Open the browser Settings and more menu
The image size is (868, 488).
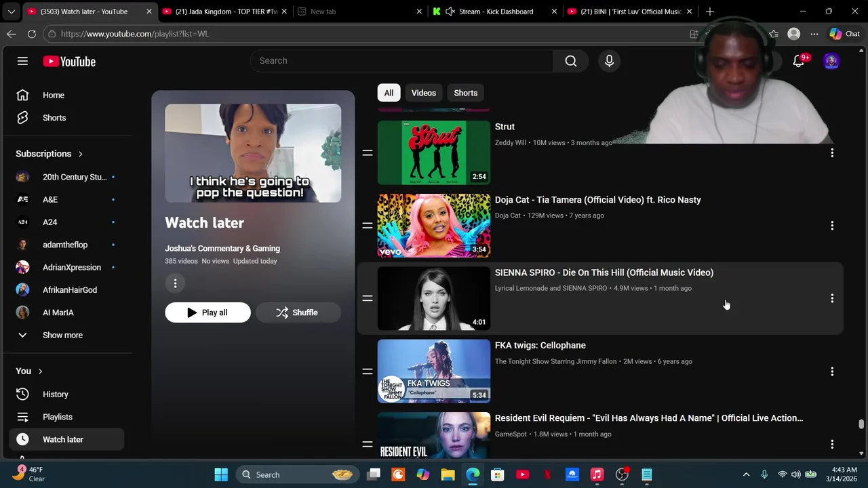(x=814, y=34)
